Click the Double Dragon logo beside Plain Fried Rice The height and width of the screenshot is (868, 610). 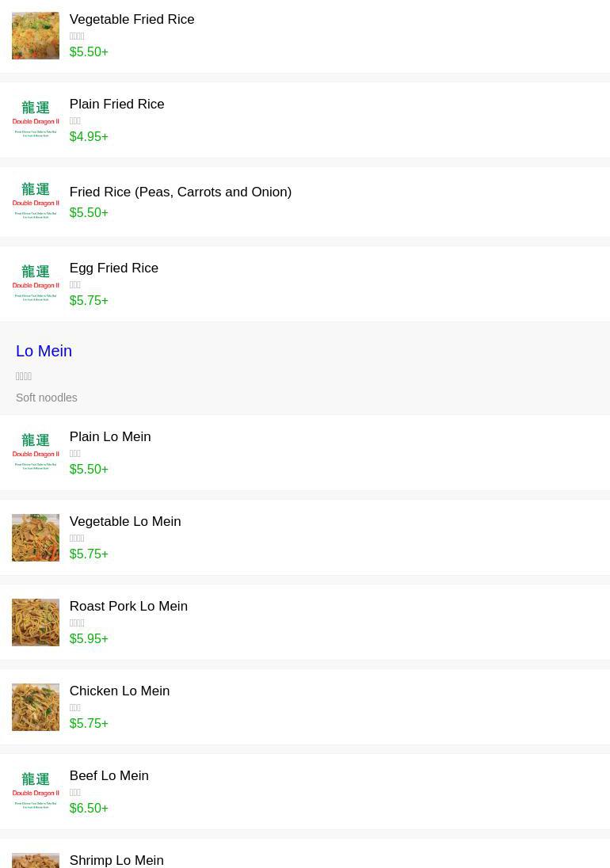36,120
